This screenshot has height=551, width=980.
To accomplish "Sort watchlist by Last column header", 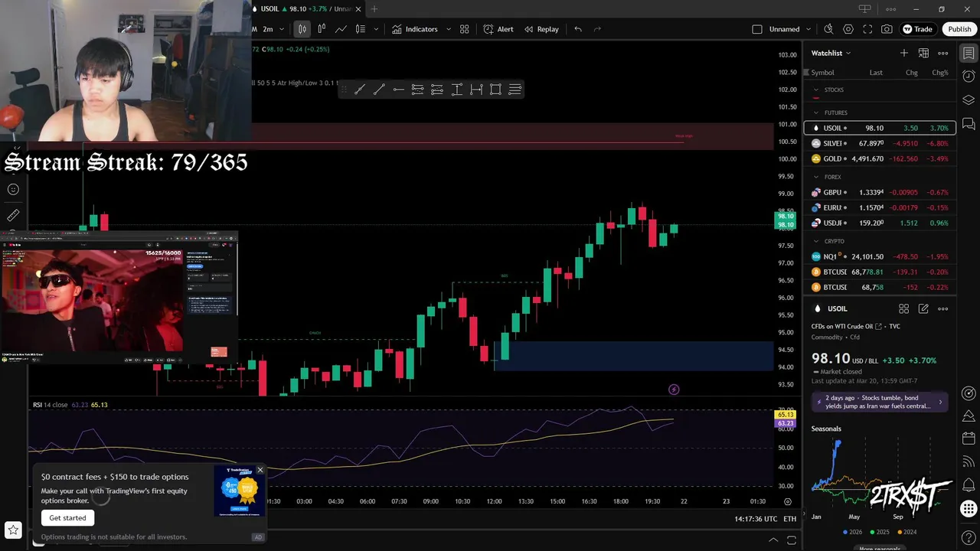I will [876, 73].
